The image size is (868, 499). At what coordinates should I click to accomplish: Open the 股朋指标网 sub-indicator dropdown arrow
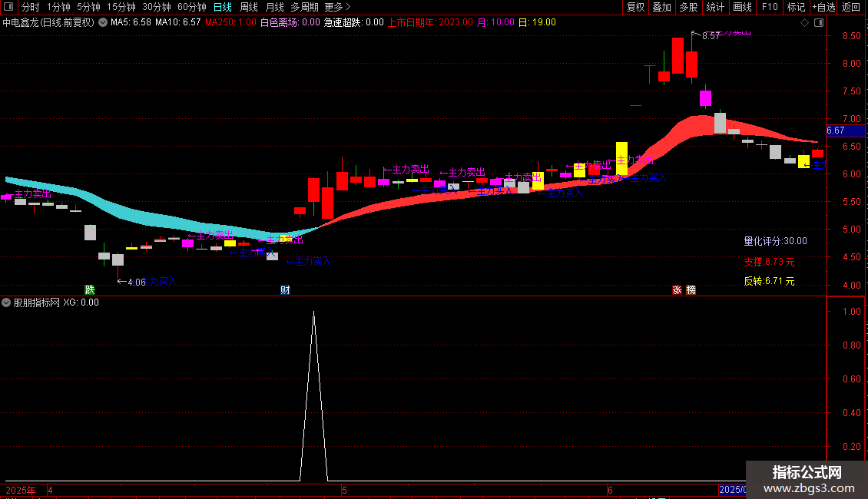[6, 302]
